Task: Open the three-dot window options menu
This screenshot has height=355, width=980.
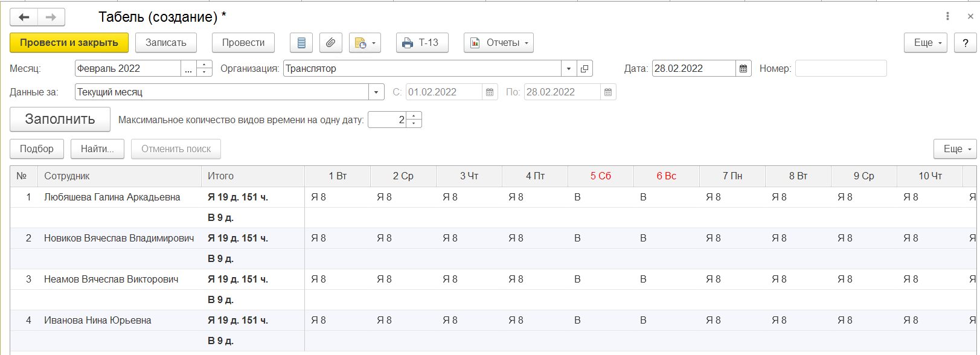Action: pos(947,16)
